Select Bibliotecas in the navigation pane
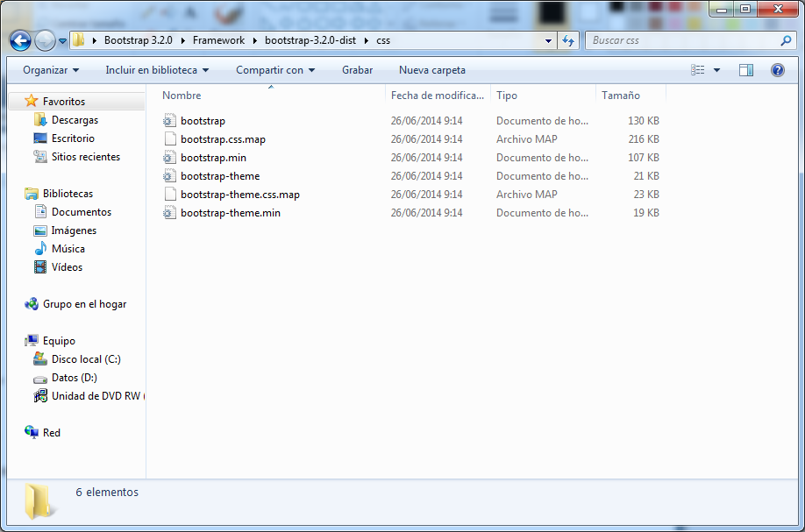 [68, 194]
